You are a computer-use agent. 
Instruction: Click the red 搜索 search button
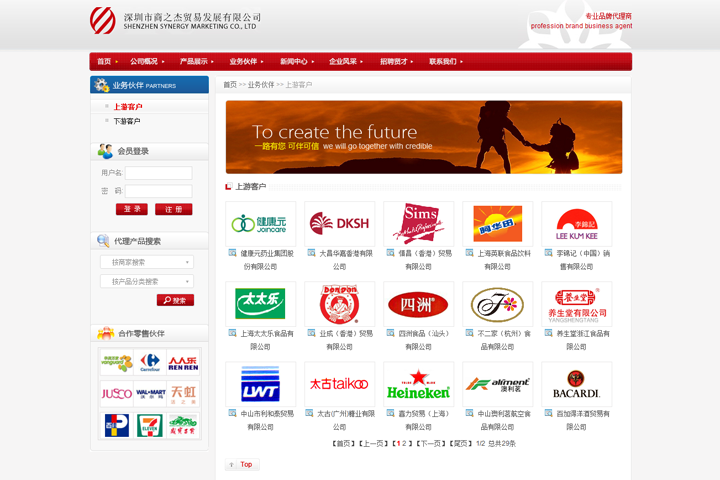click(x=175, y=300)
